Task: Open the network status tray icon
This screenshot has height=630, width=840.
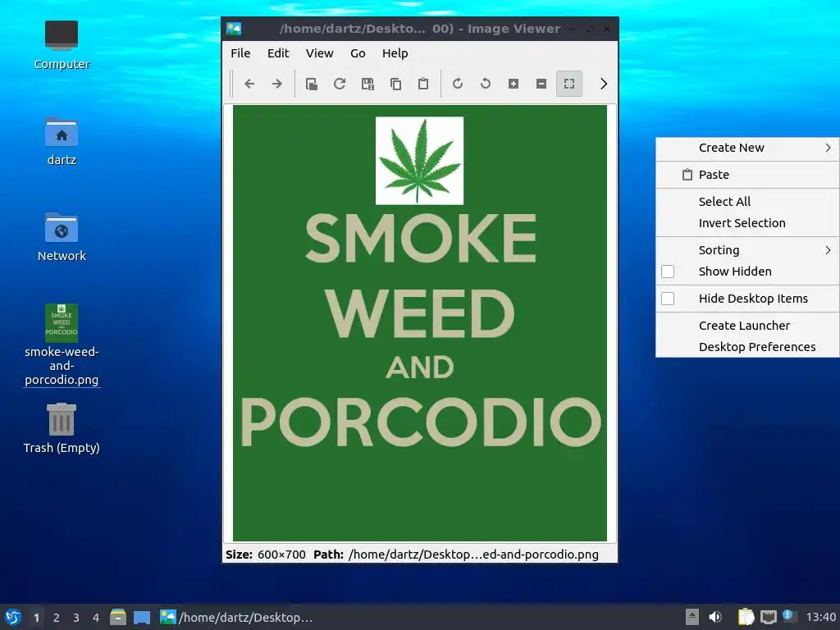Action: [768, 617]
